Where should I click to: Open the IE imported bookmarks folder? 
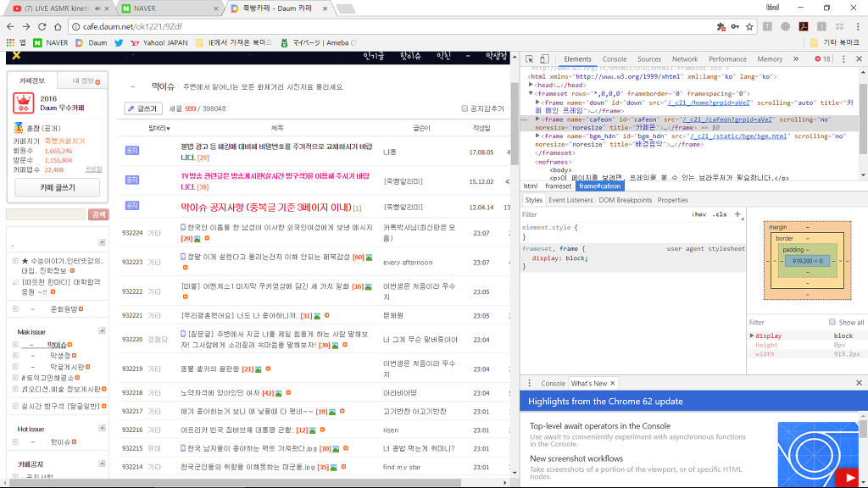[x=233, y=42]
